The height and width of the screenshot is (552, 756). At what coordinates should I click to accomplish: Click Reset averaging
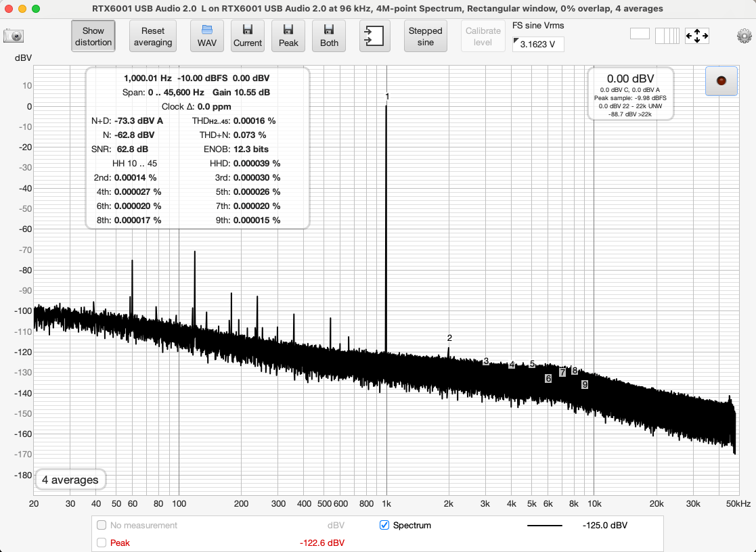pyautogui.click(x=153, y=36)
